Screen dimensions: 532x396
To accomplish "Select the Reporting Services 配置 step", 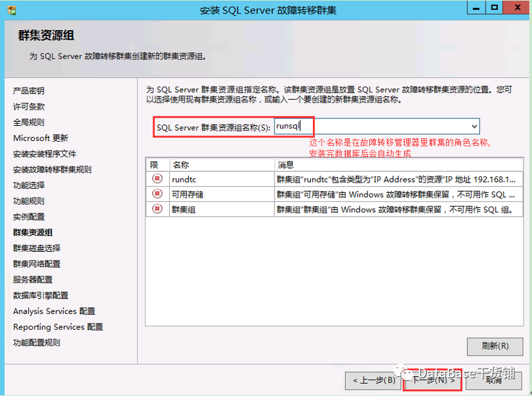I will coord(58,327).
